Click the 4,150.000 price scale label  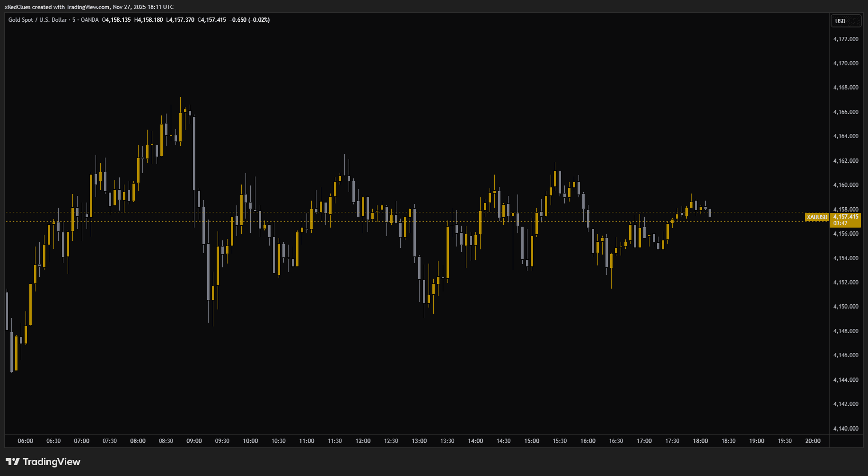tap(845, 307)
